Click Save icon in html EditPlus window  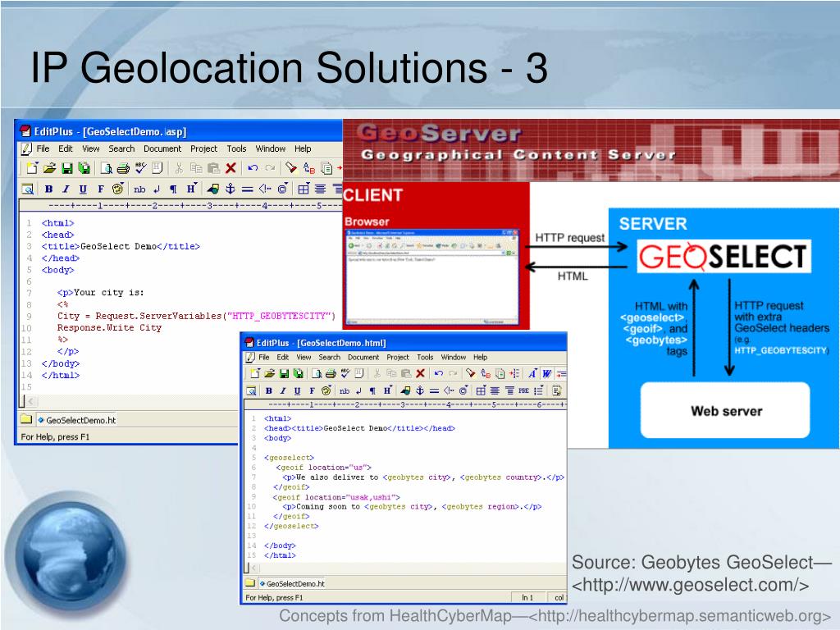[285, 373]
